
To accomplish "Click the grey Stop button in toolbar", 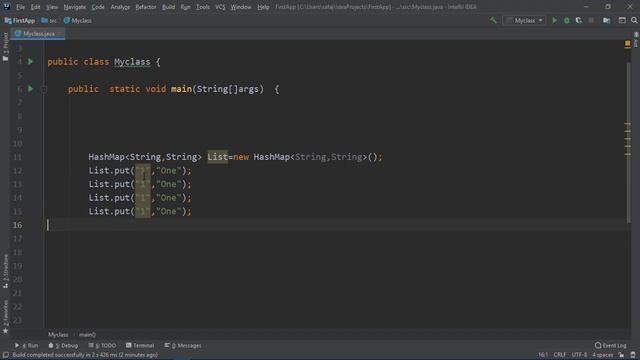I will (x=591, y=20).
